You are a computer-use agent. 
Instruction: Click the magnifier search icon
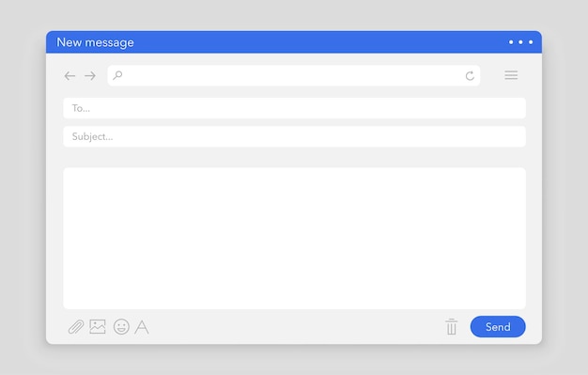click(x=117, y=75)
